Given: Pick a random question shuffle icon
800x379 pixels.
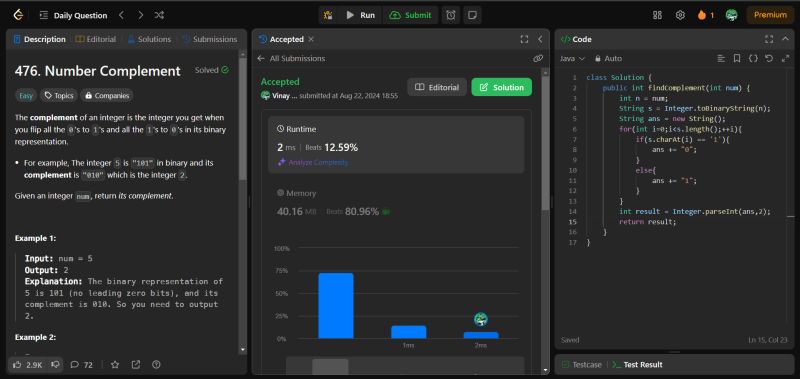Looking at the screenshot, I should coord(159,15).
